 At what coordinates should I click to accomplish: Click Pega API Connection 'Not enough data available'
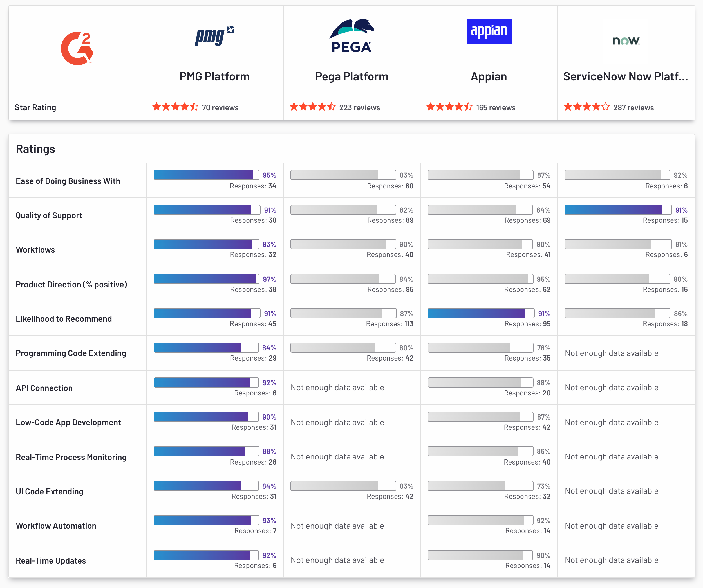click(x=337, y=388)
